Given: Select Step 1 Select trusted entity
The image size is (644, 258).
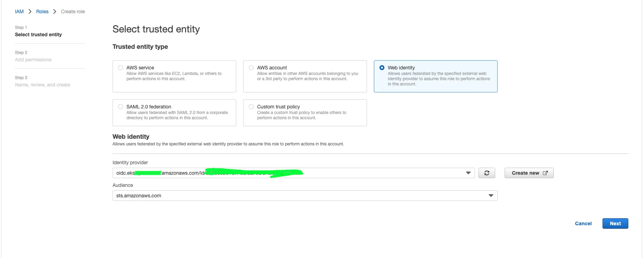Looking at the screenshot, I should click(x=38, y=35).
